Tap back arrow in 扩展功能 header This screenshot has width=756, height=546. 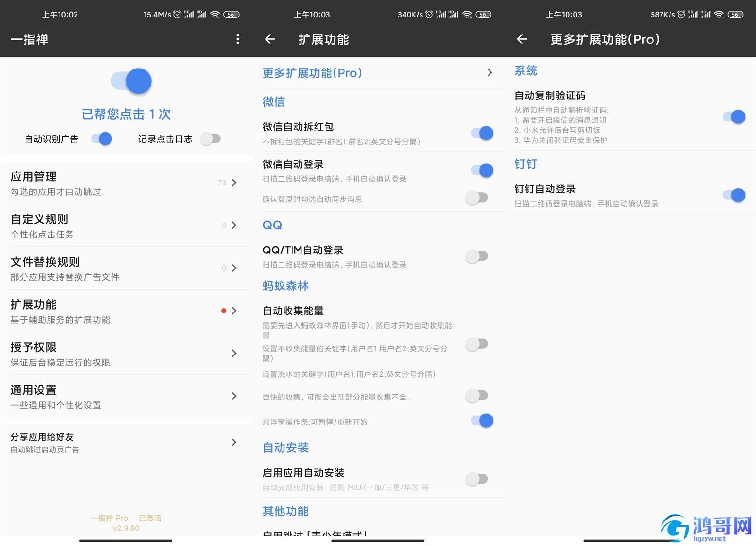(270, 39)
